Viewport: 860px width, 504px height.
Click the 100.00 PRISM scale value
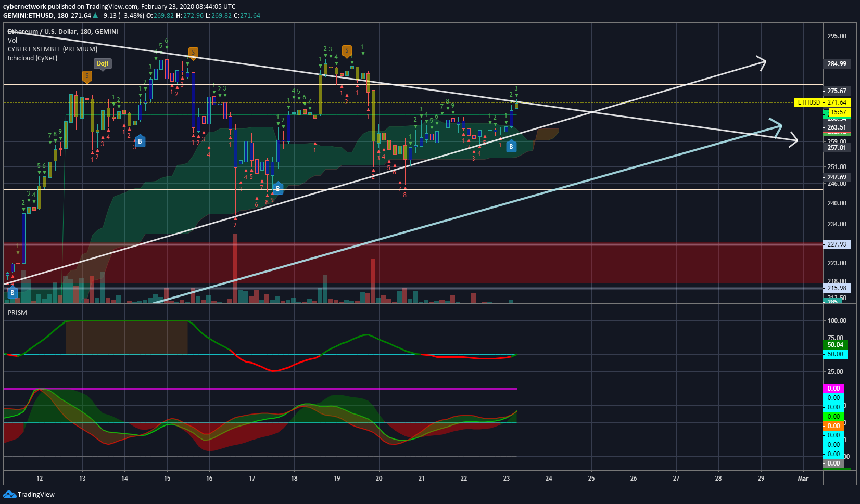pos(837,321)
